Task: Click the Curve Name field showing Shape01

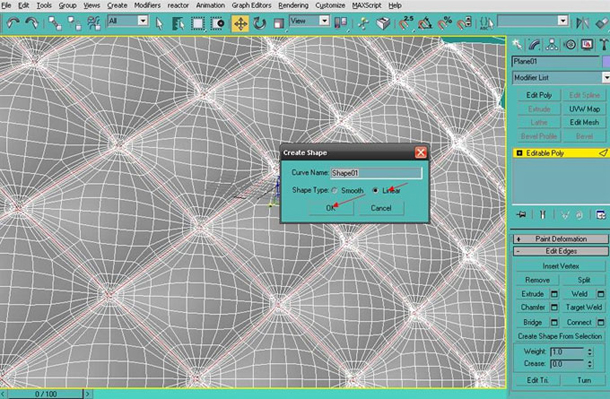Action: pyautogui.click(x=376, y=173)
